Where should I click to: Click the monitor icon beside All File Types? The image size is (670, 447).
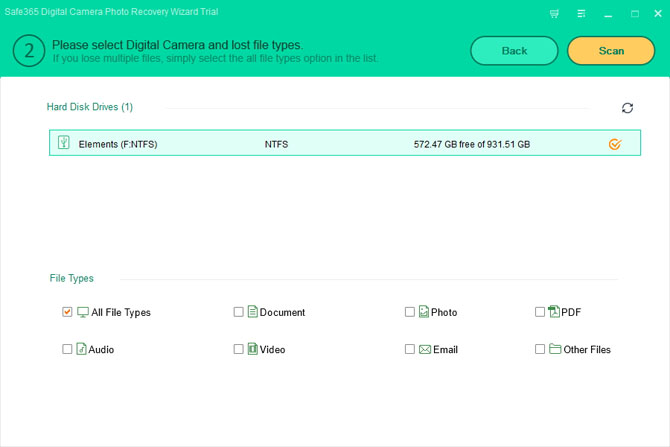coord(83,312)
